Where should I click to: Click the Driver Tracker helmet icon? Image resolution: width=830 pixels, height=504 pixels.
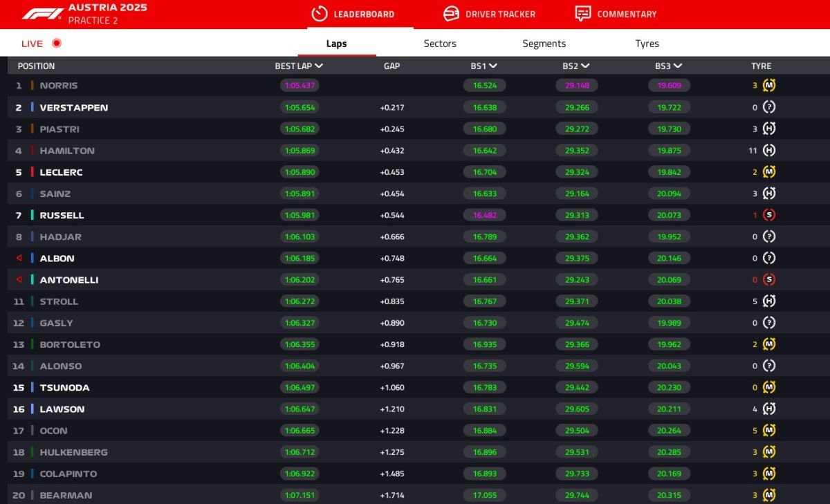[x=451, y=14]
